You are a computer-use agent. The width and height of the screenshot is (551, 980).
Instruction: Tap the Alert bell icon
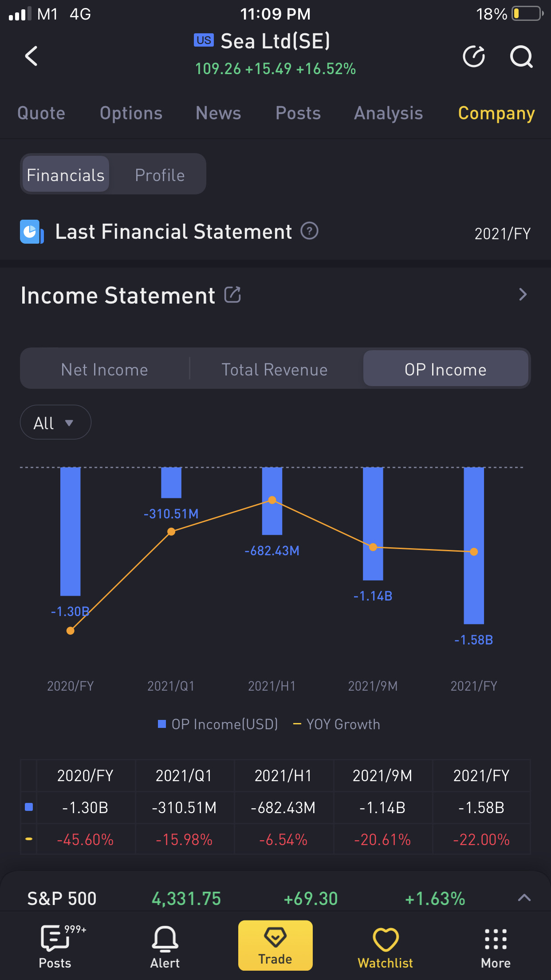pyautogui.click(x=165, y=945)
